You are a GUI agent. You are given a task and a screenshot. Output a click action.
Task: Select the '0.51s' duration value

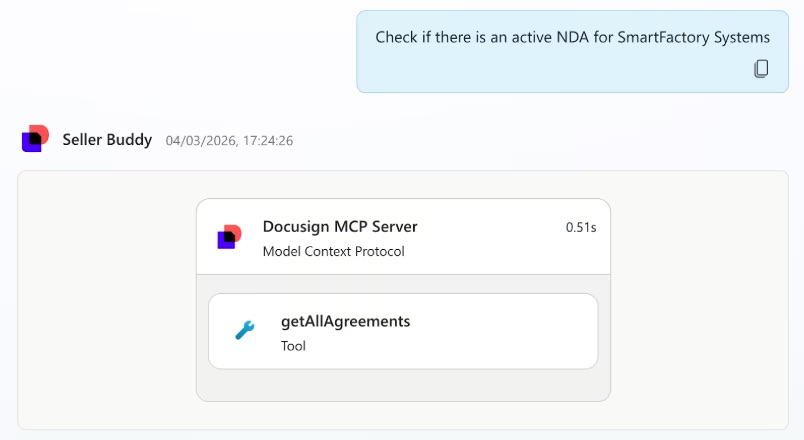(x=581, y=227)
